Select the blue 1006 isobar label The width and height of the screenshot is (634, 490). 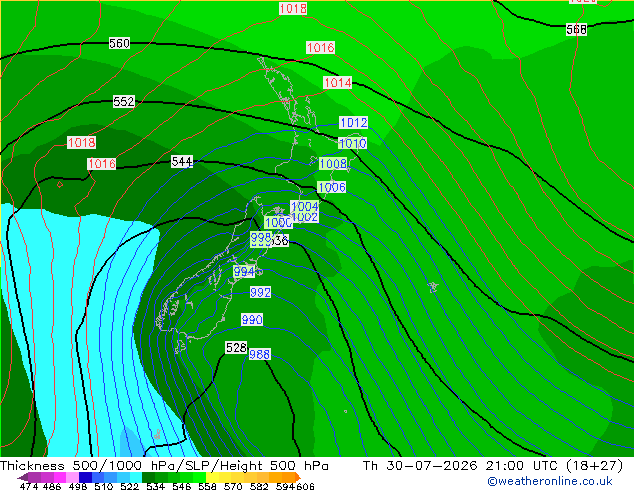pyautogui.click(x=332, y=187)
